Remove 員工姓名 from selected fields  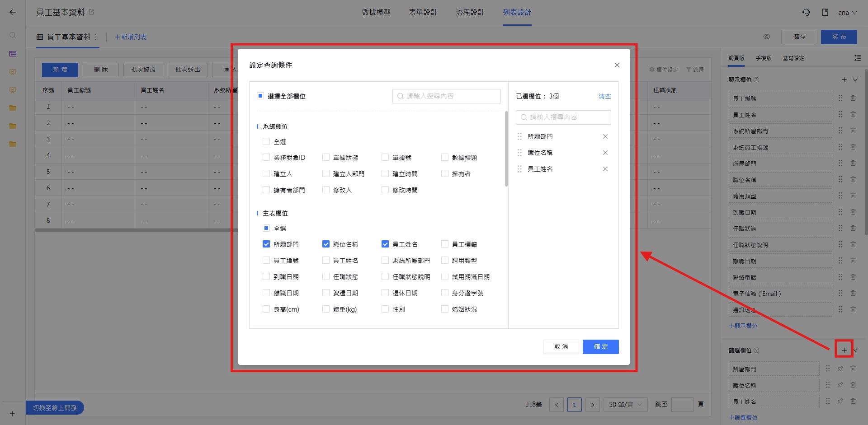605,169
